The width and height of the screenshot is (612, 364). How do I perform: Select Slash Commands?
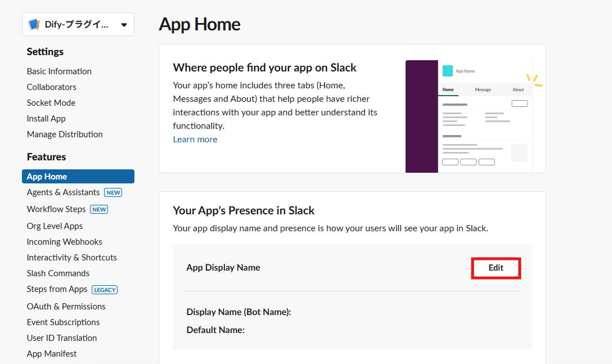[x=58, y=273]
